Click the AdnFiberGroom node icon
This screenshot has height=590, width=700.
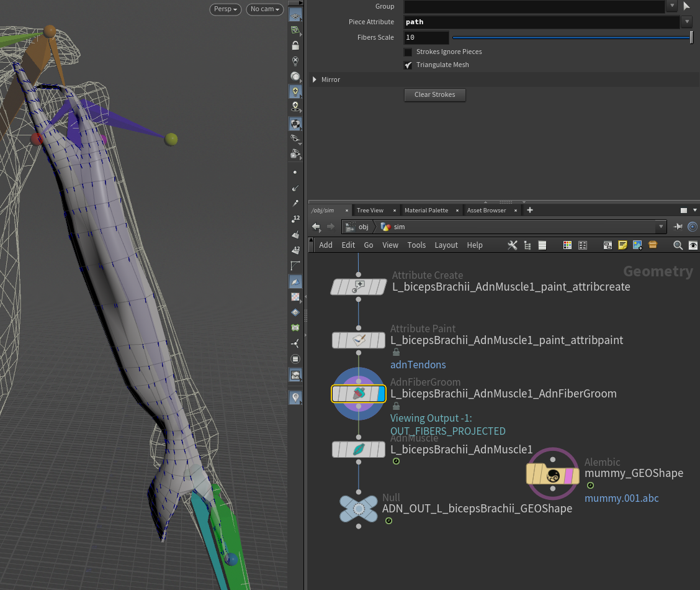pos(359,393)
